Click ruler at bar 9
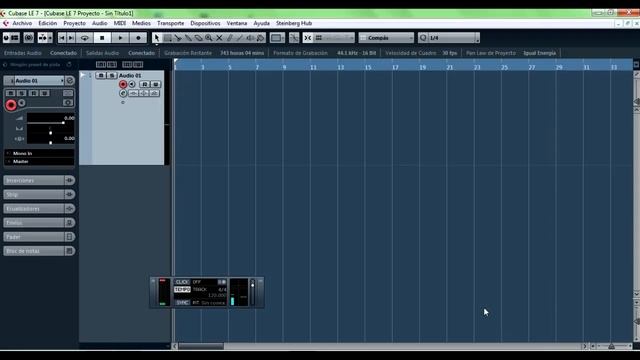This screenshot has height=360, width=640. pyautogui.click(x=284, y=67)
